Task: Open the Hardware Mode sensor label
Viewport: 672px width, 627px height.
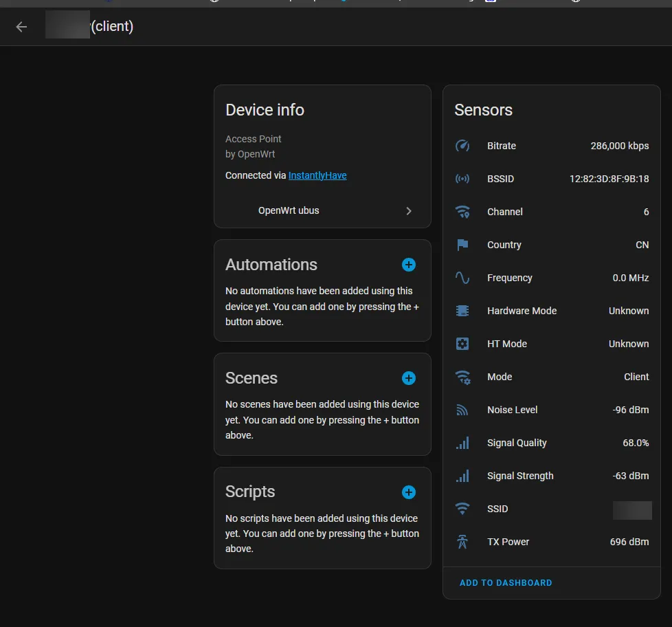Action: click(522, 311)
